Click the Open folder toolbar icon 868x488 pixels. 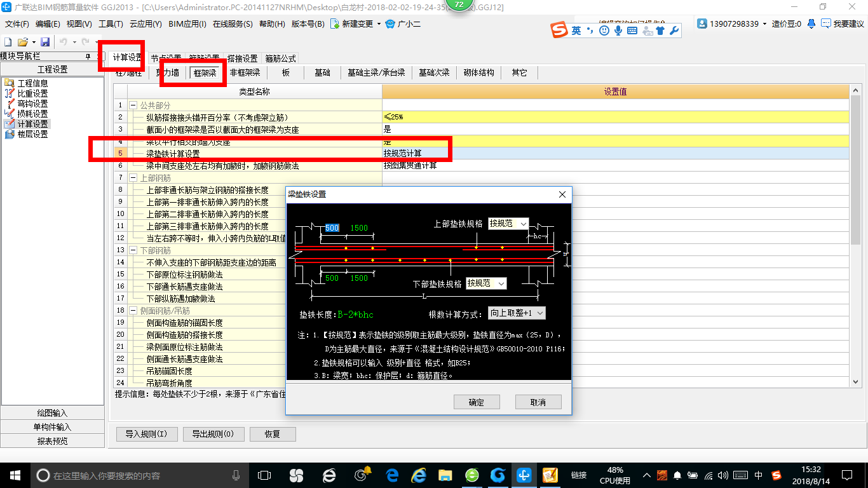tap(22, 41)
